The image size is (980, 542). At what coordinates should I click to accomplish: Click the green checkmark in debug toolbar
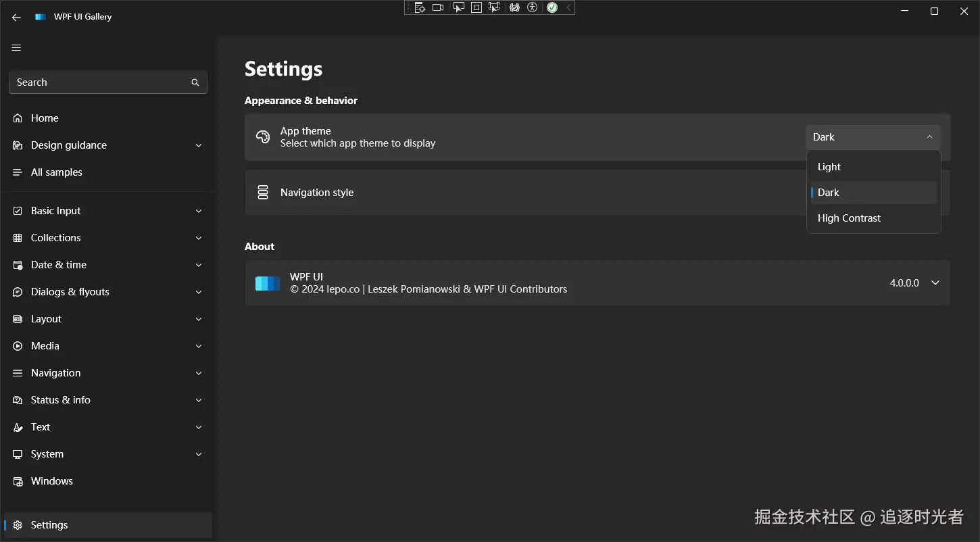click(552, 7)
